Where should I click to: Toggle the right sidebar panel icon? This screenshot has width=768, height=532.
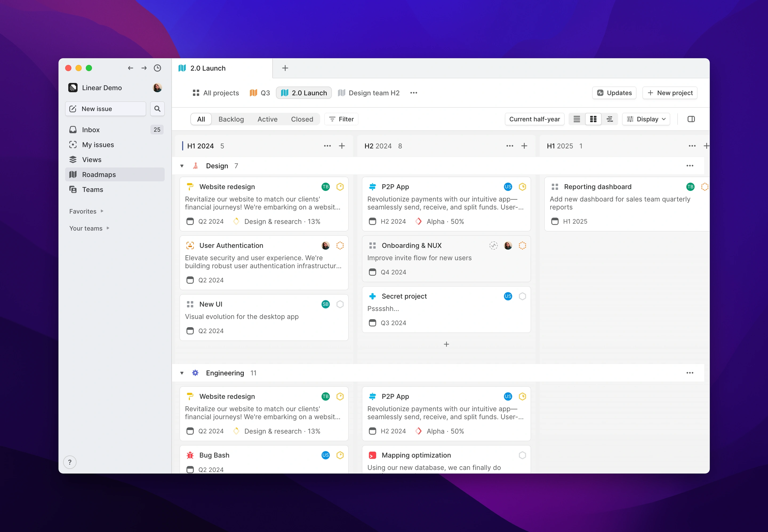691,119
